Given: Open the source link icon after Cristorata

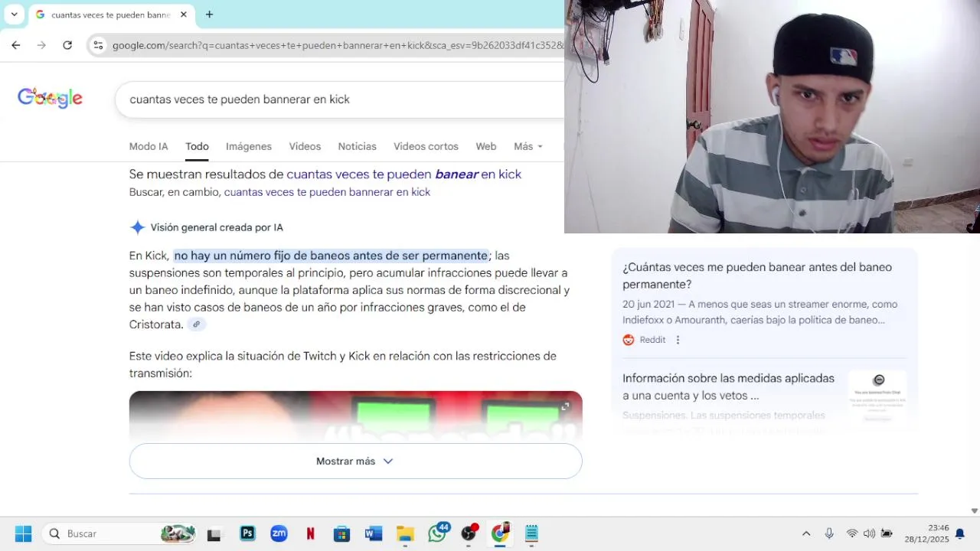Looking at the screenshot, I should point(197,324).
